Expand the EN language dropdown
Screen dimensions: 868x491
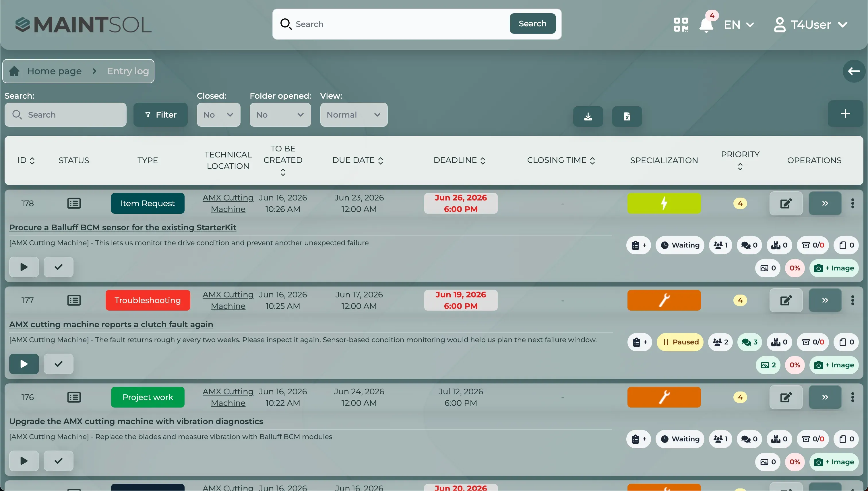pyautogui.click(x=739, y=25)
